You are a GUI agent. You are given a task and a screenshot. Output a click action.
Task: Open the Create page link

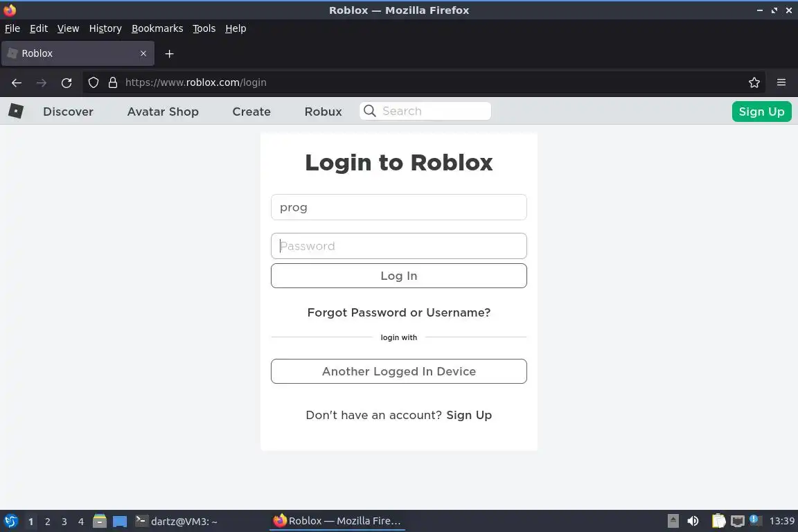click(251, 112)
